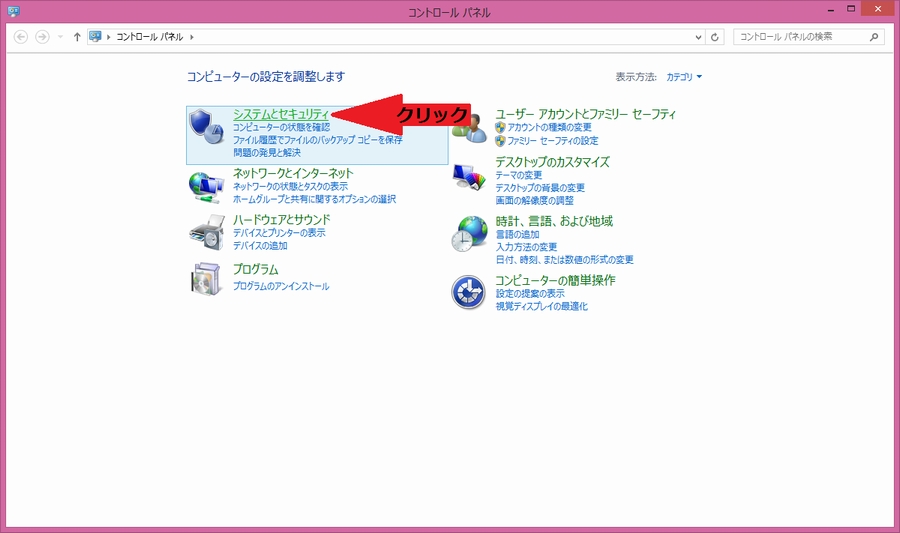The width and height of the screenshot is (900, 533).
Task: Open 画面の解像度の調整 link
Action: click(534, 200)
